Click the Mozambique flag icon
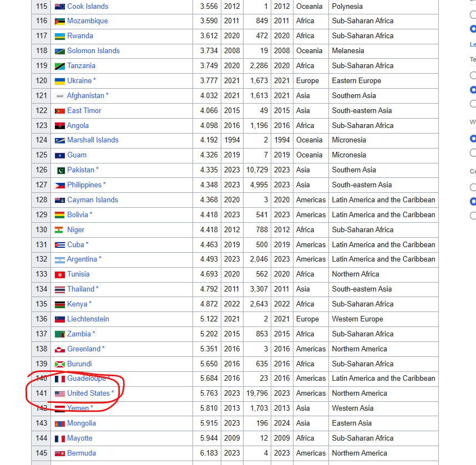Viewport: 476px width, 465px height. click(x=60, y=21)
